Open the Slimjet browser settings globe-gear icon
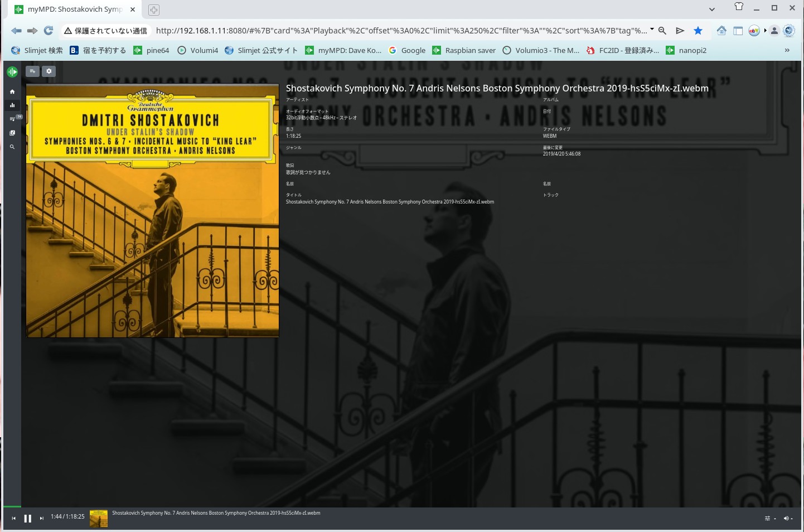Screen dimensions: 804x532 (788, 31)
